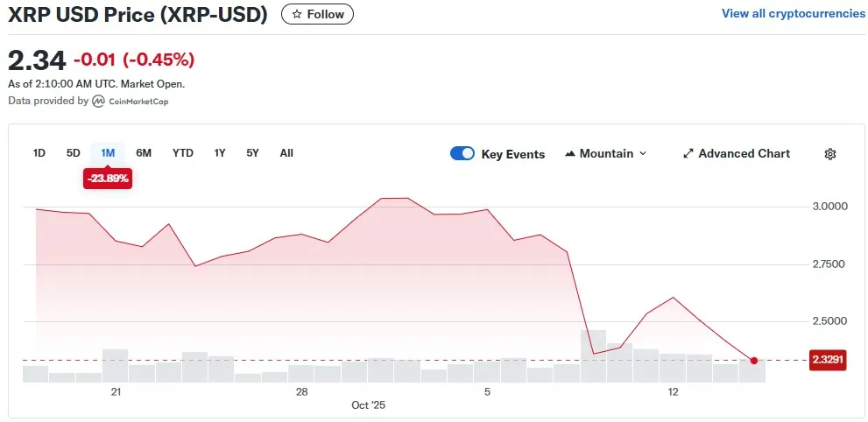The image size is (868, 422).
Task: Follow the XRP-USD ticker
Action: click(317, 14)
